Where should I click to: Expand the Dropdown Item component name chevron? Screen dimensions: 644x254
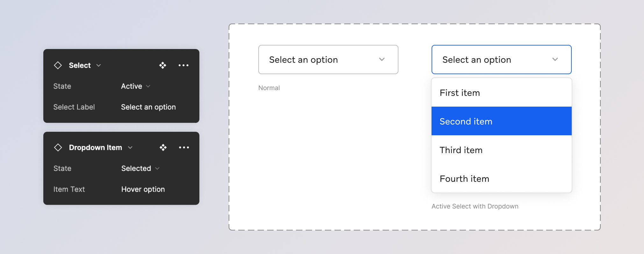click(130, 147)
